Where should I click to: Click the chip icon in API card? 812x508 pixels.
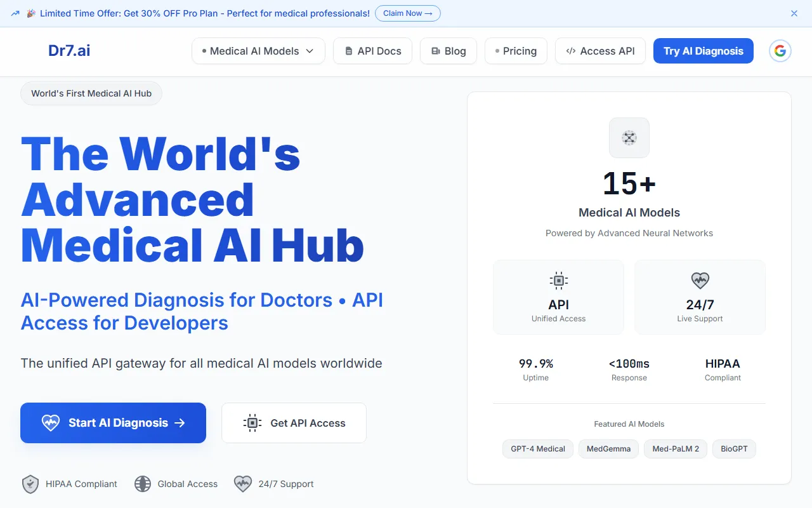(x=558, y=281)
